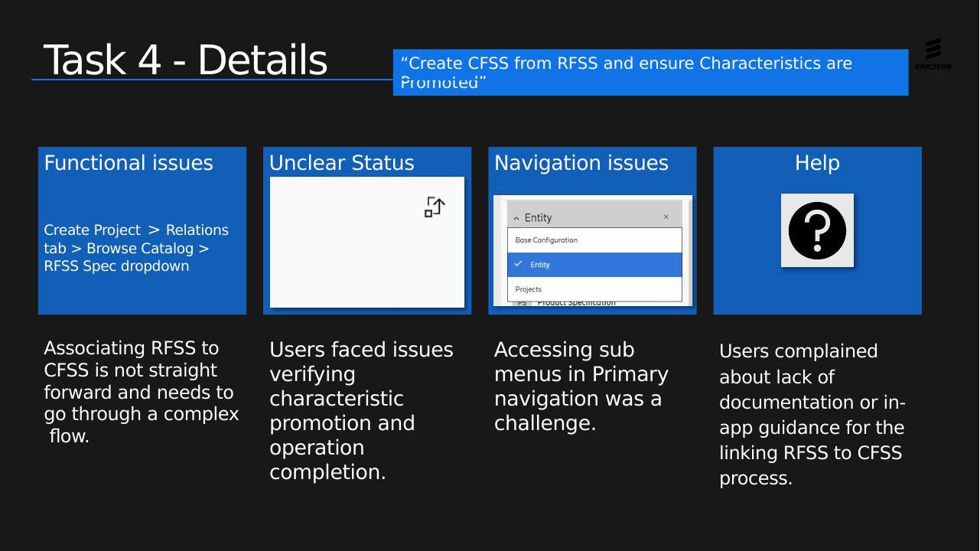The height and width of the screenshot is (551, 980).
Task: Select the "Accessing sub menus in Primary navigation" paragraph
Action: coord(581,386)
